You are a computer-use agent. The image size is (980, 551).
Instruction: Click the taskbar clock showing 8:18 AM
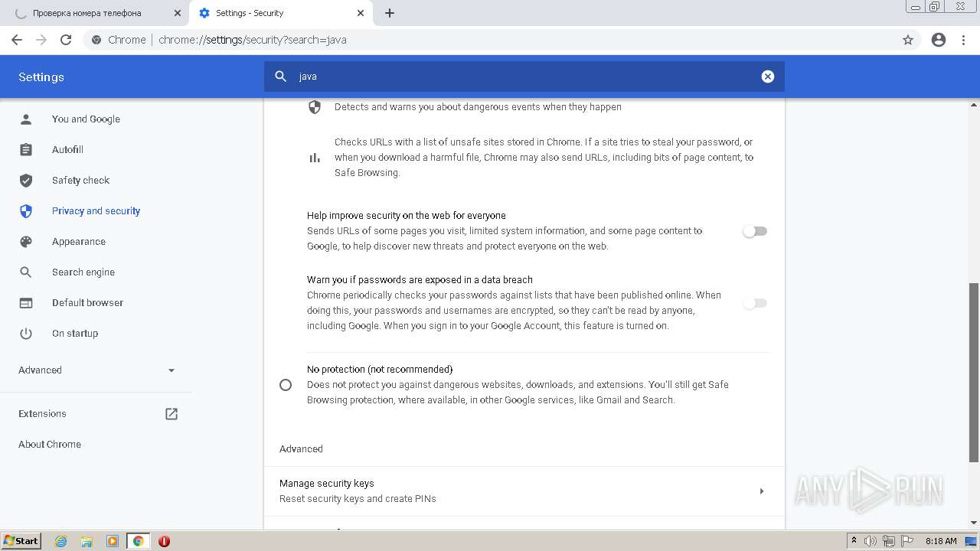(940, 541)
